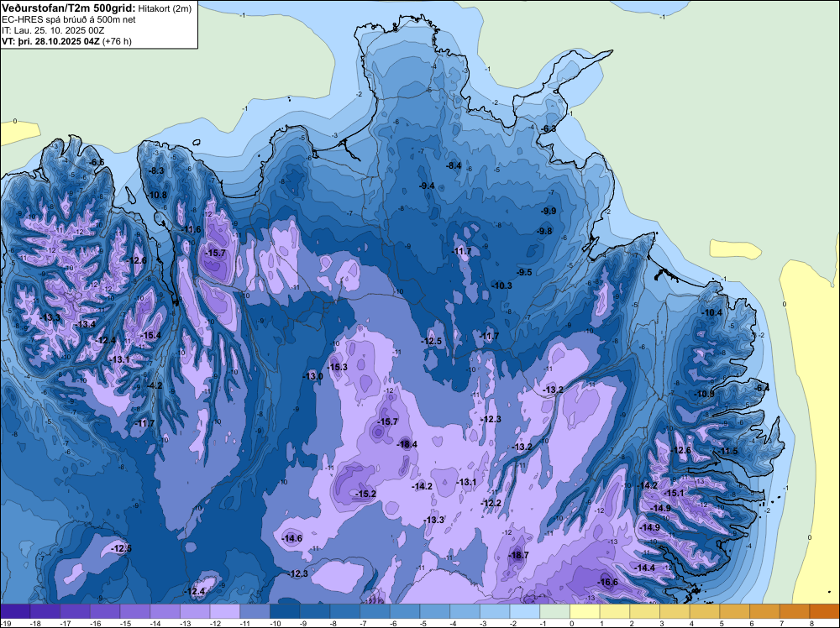840x628 pixels.
Task: Click the 'IT: Lau. 25. 10. 2025 00Z' line
Action: [53, 30]
